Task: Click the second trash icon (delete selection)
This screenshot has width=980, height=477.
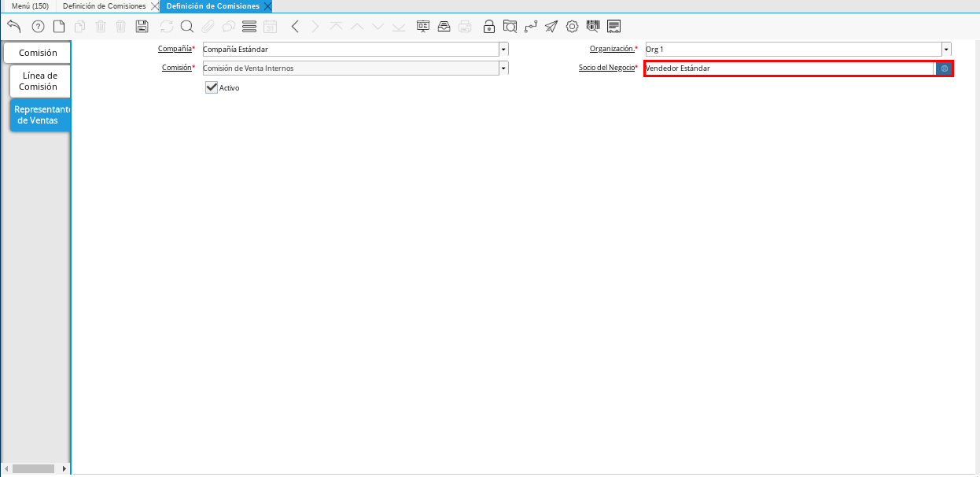Action: click(x=121, y=26)
